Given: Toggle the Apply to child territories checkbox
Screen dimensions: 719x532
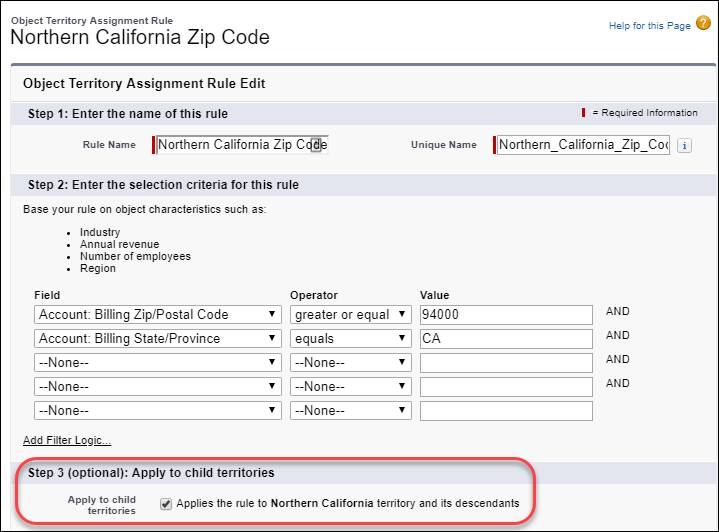Looking at the screenshot, I should click(166, 504).
